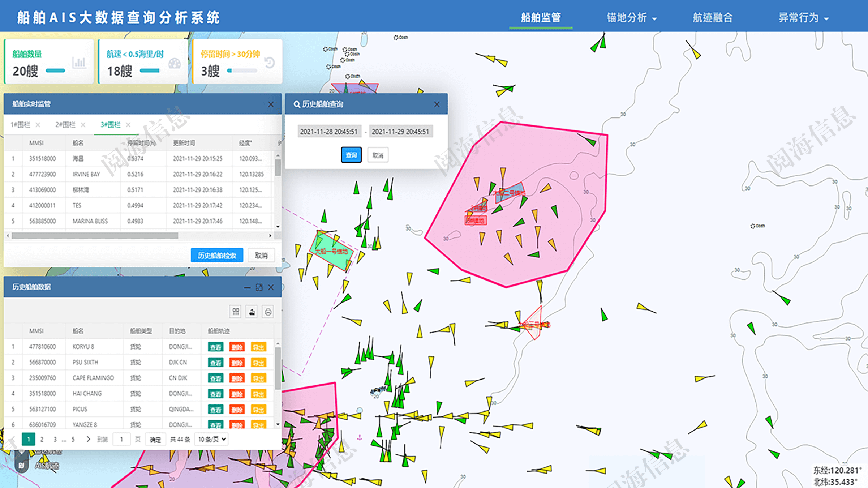Click the start date-time input field
Screen dimensions: 868x488
[x=329, y=132]
